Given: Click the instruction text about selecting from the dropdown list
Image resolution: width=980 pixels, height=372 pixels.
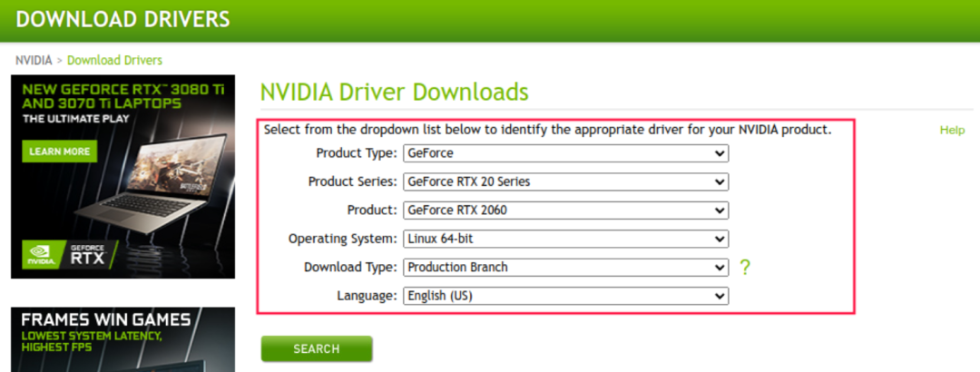Looking at the screenshot, I should coord(547,130).
